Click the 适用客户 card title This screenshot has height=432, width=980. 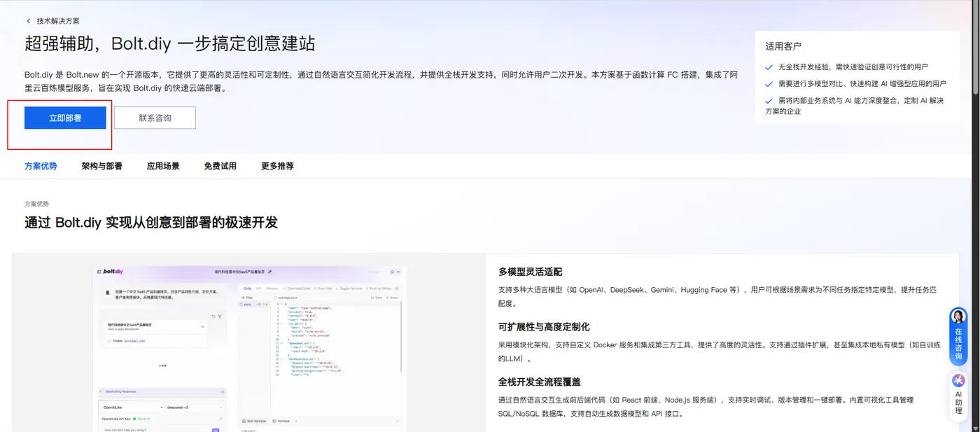(783, 46)
